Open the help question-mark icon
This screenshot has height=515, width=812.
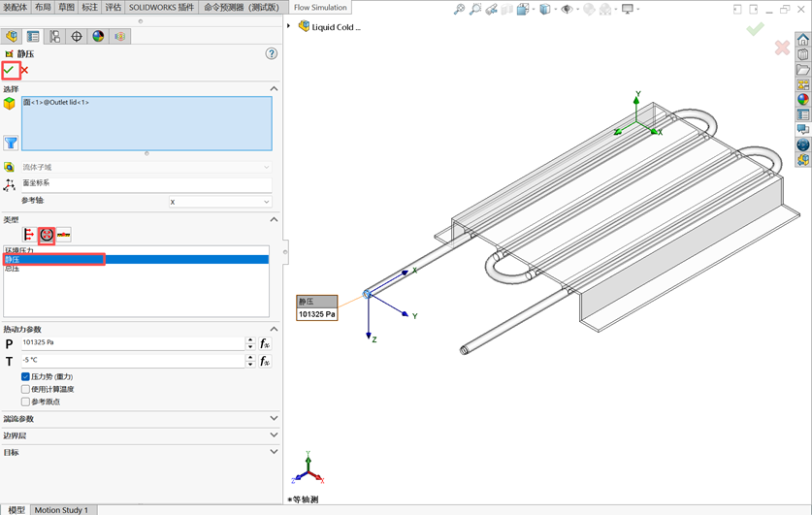pyautogui.click(x=272, y=53)
